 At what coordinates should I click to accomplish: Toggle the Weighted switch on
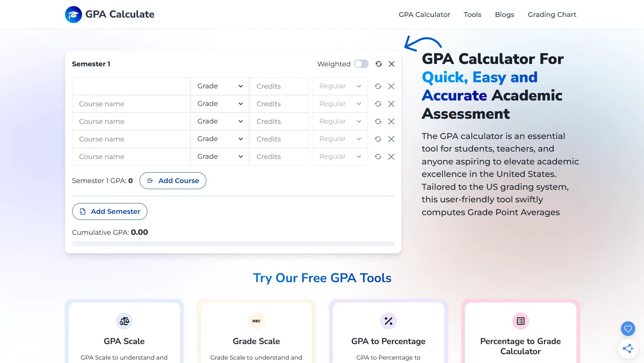[361, 64]
